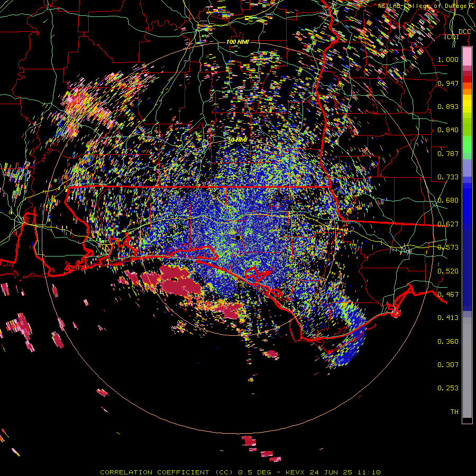
Task: Click the 0.573 scale value
Action: pyautogui.click(x=448, y=248)
